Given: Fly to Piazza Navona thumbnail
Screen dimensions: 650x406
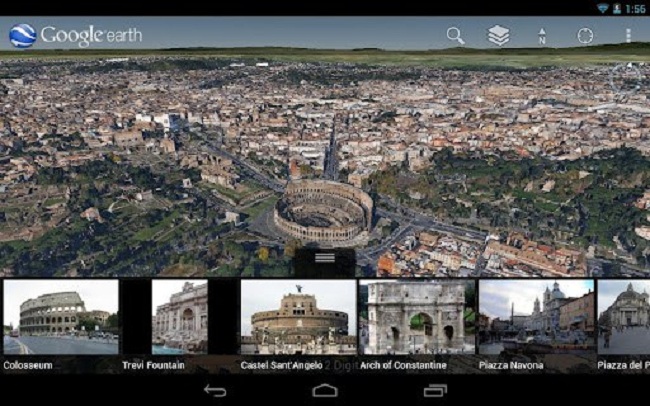Looking at the screenshot, I should tap(536, 317).
